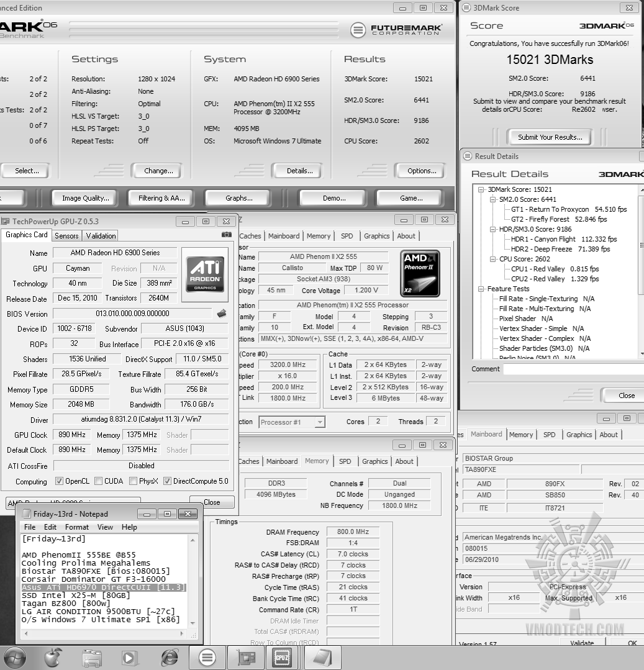Collapse the SM2.0 Score: 6441 node

point(492,199)
